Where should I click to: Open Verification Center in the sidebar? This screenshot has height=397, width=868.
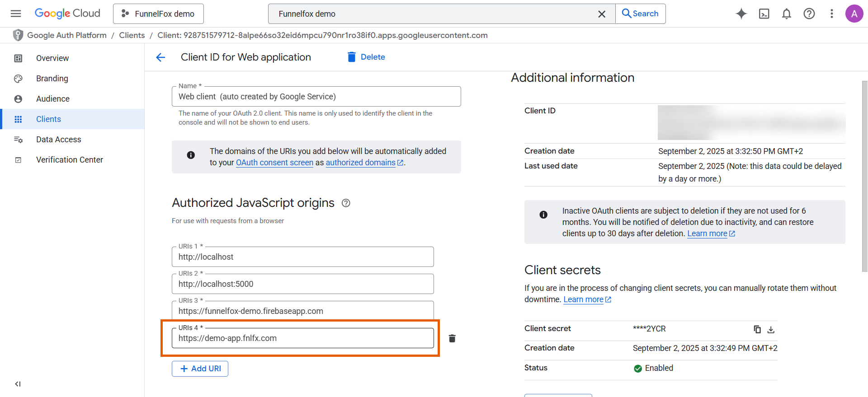[72, 159]
